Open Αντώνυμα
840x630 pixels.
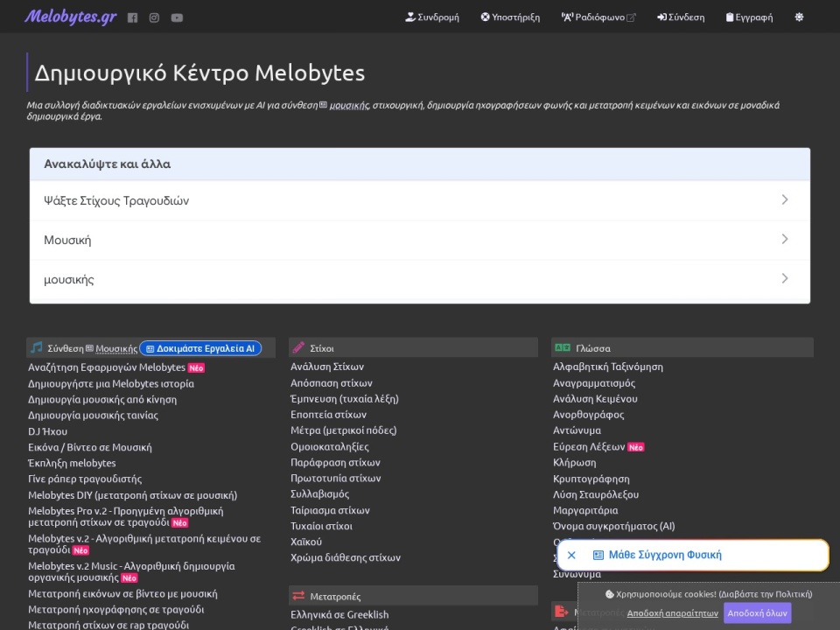(577, 430)
